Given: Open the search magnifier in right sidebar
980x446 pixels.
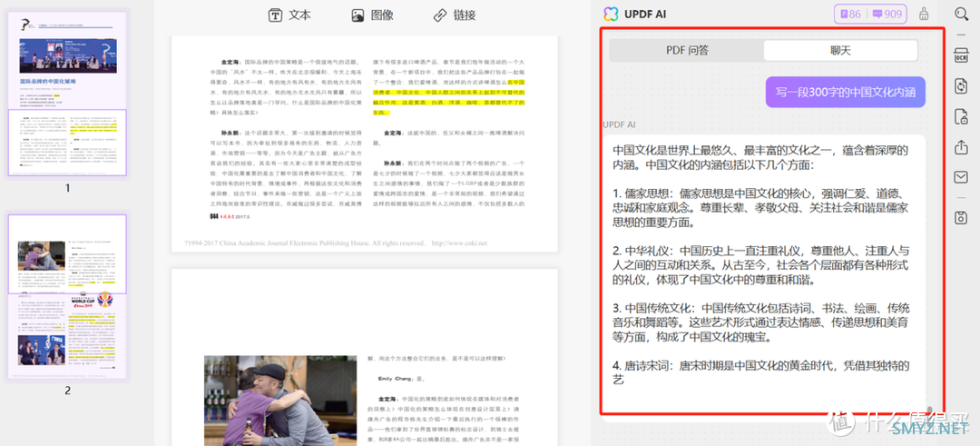Looking at the screenshot, I should (x=961, y=14).
